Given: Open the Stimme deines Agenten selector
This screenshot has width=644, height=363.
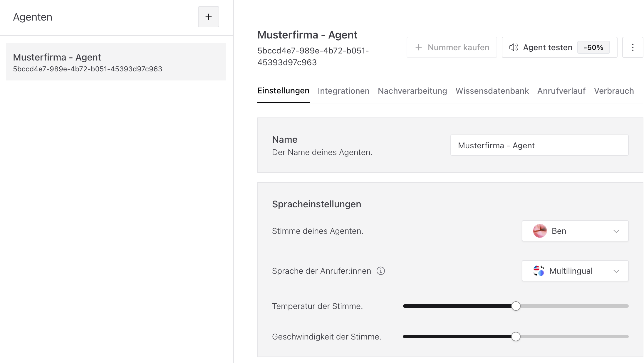Looking at the screenshot, I should coord(575,231).
